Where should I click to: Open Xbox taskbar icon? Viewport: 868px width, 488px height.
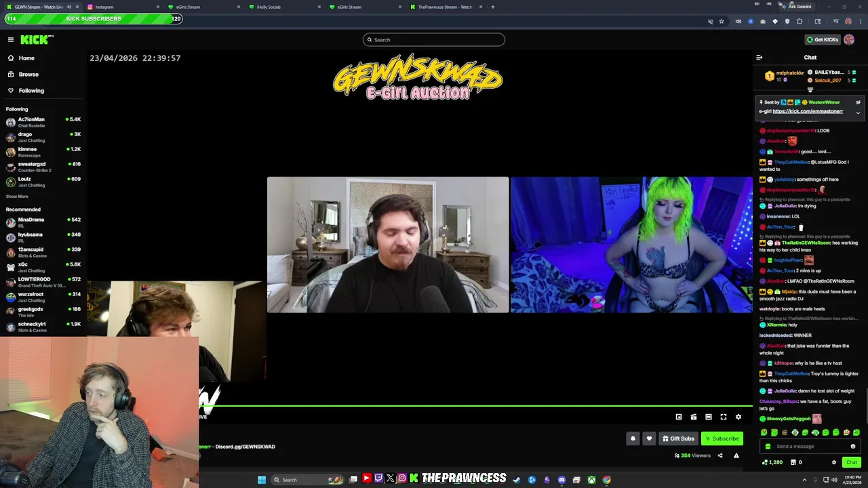pos(591,480)
